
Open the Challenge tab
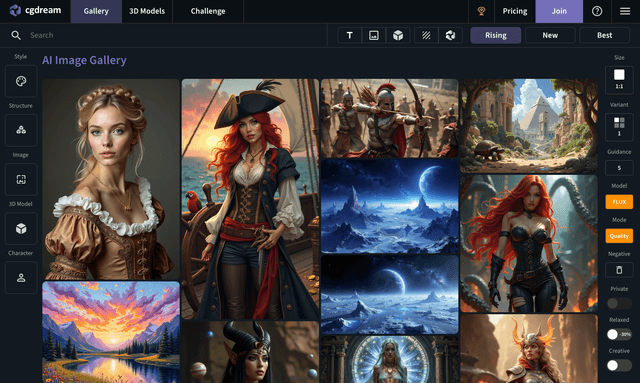(208, 11)
